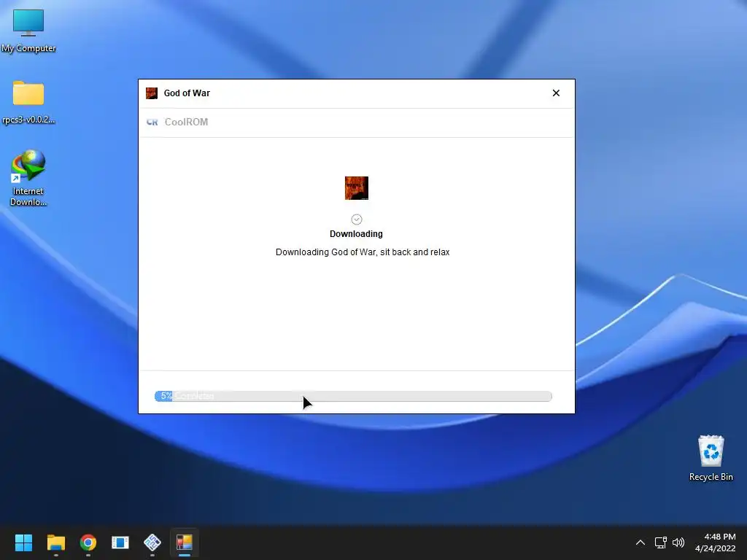747x560 pixels.
Task: Launch Internet Download Manager shortcut
Action: pyautogui.click(x=28, y=178)
